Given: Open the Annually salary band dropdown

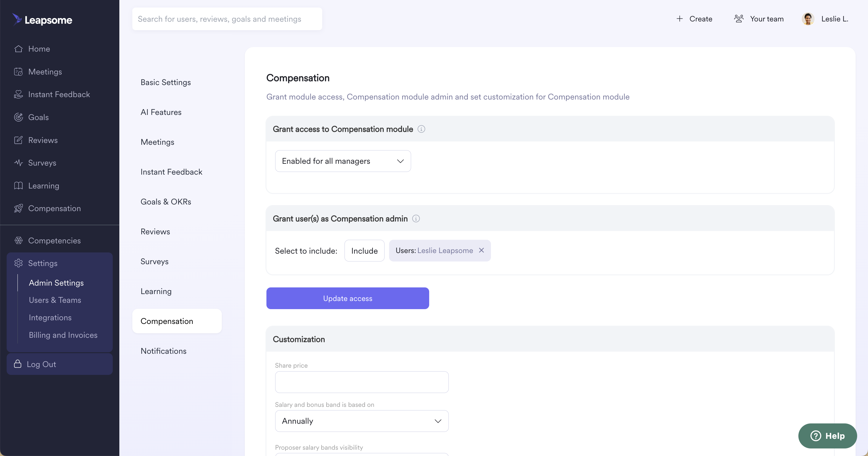Looking at the screenshot, I should click(362, 421).
